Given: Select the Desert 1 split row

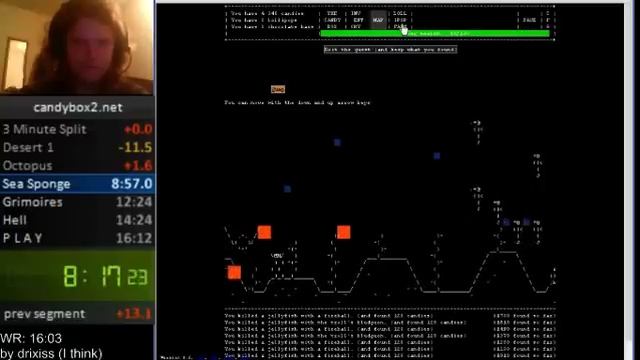Looking at the screenshot, I should click(77, 147).
